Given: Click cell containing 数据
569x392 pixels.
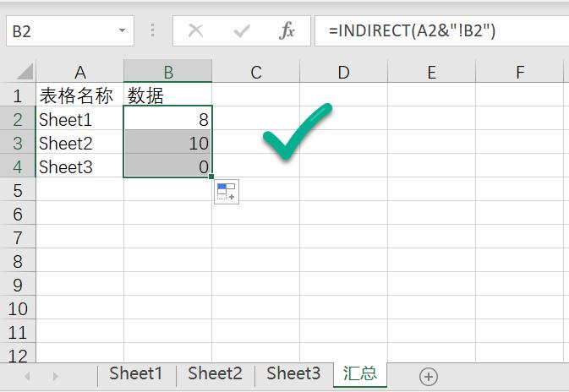Looking at the screenshot, I should [x=167, y=95].
